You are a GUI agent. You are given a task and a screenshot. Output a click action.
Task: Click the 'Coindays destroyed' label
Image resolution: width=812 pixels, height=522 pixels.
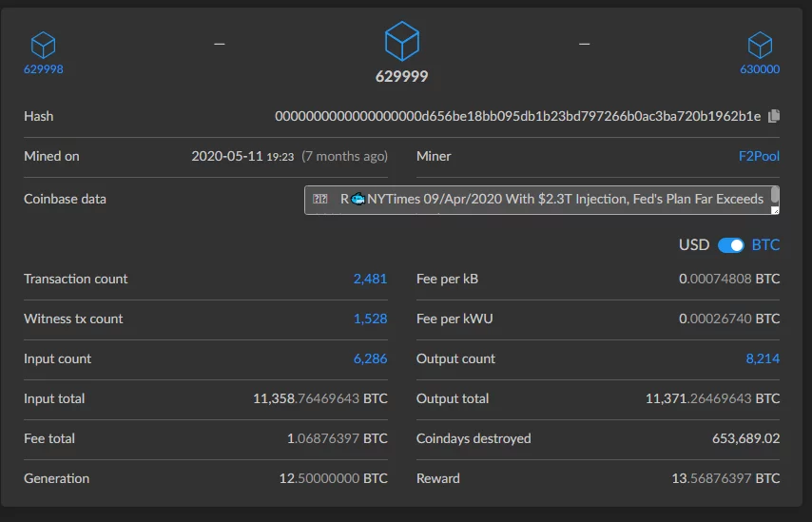(474, 438)
